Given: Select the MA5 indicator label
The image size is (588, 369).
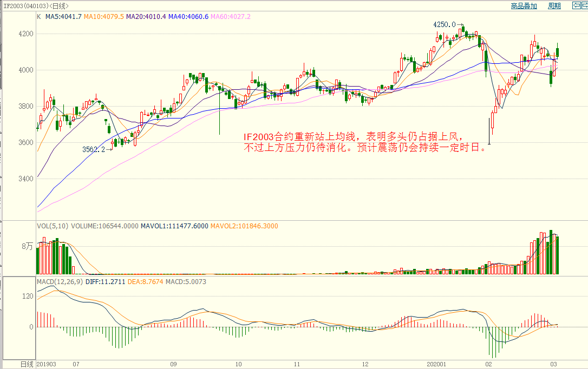Looking at the screenshot, I should click(63, 17).
